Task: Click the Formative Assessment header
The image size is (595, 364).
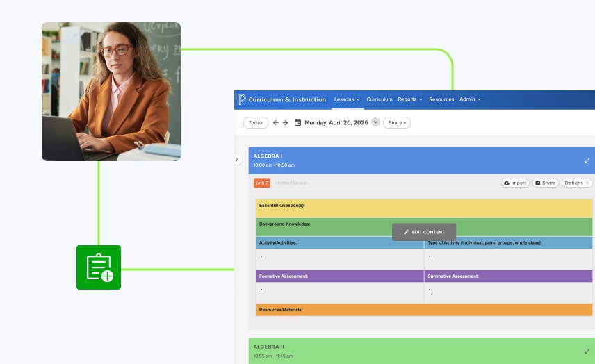Action: point(340,276)
